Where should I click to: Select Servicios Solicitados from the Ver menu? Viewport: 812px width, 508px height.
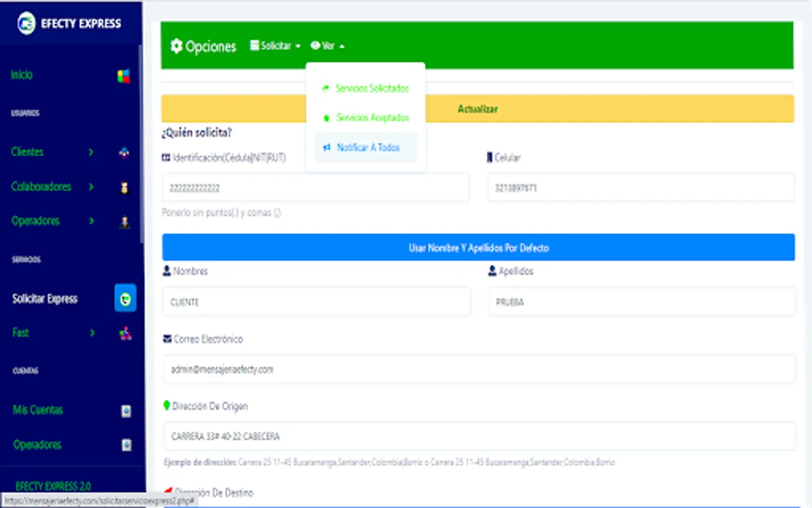click(365, 88)
